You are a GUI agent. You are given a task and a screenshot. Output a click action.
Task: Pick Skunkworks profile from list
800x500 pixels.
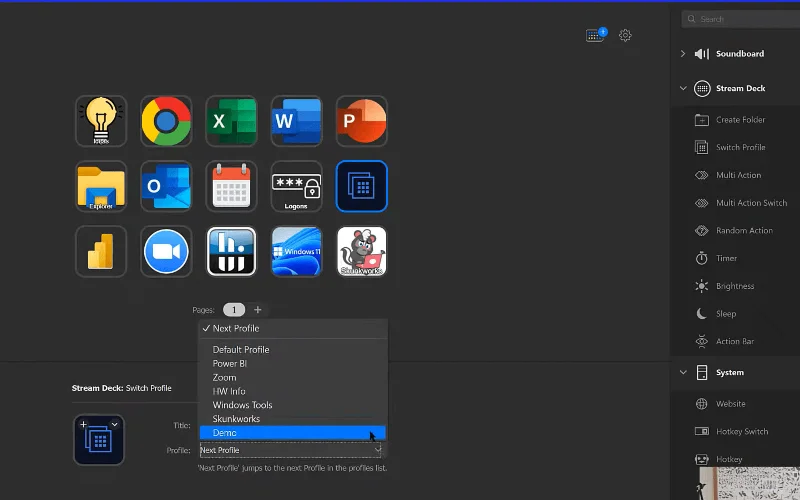(293, 419)
